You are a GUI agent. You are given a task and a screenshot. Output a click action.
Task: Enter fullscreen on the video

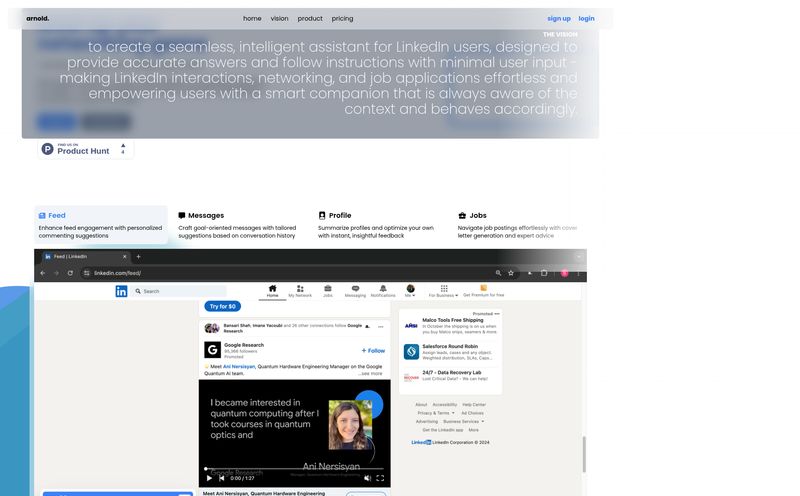coord(380,478)
